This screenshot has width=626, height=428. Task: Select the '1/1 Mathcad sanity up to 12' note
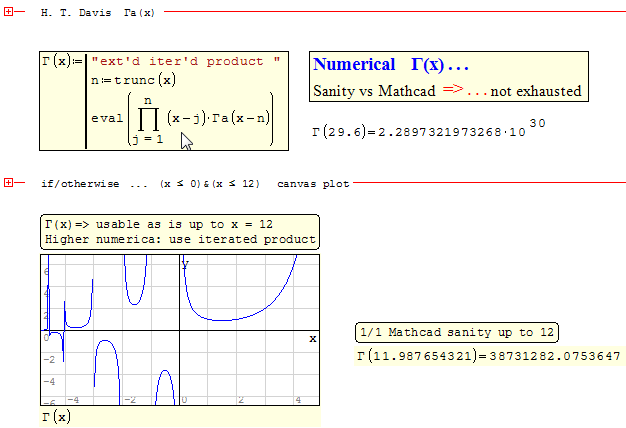point(457,333)
